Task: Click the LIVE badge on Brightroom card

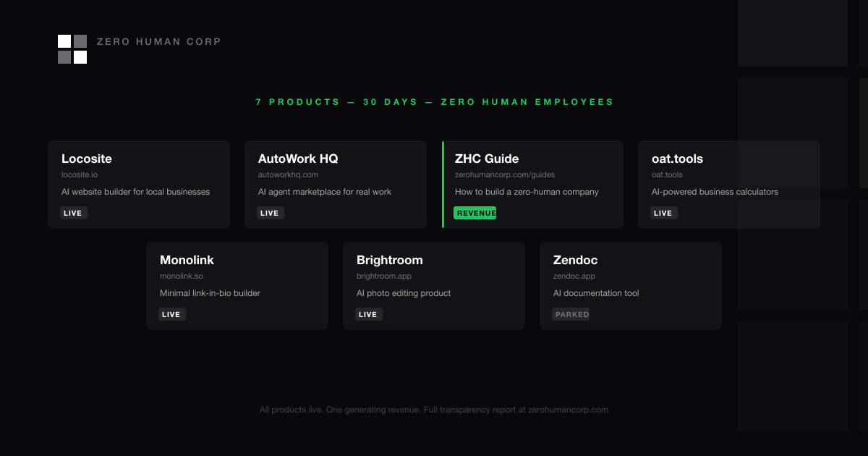Action: 368,314
